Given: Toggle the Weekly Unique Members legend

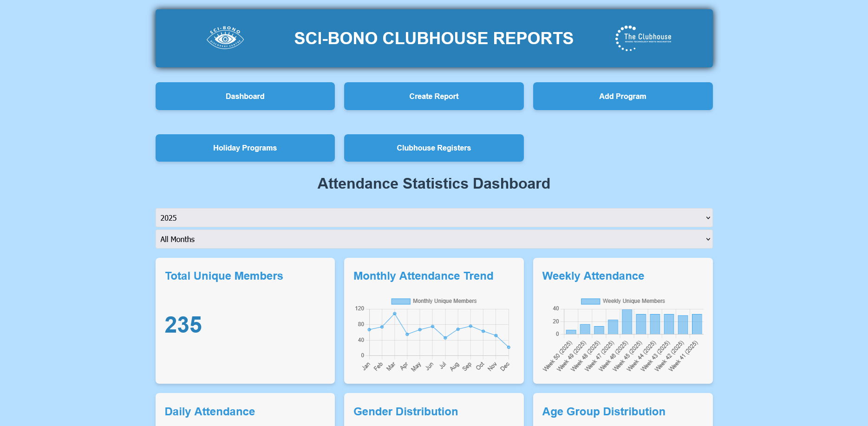Looking at the screenshot, I should tap(590, 301).
